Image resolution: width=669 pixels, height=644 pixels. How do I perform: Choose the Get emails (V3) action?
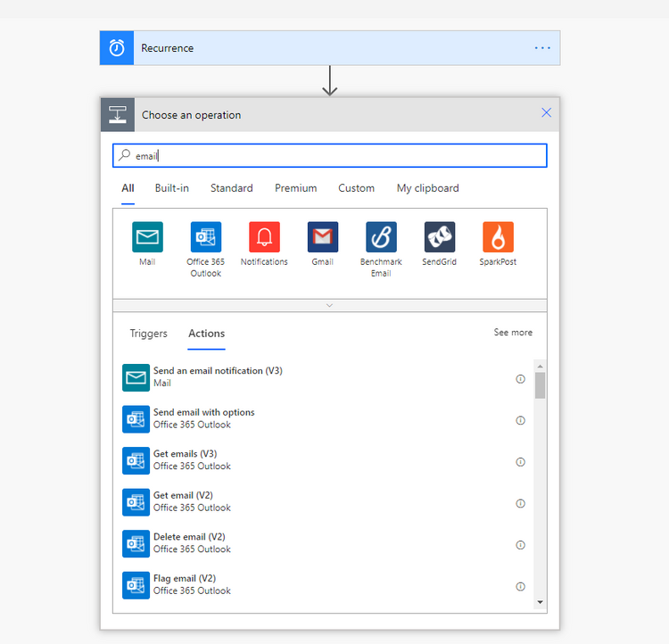[324, 460]
